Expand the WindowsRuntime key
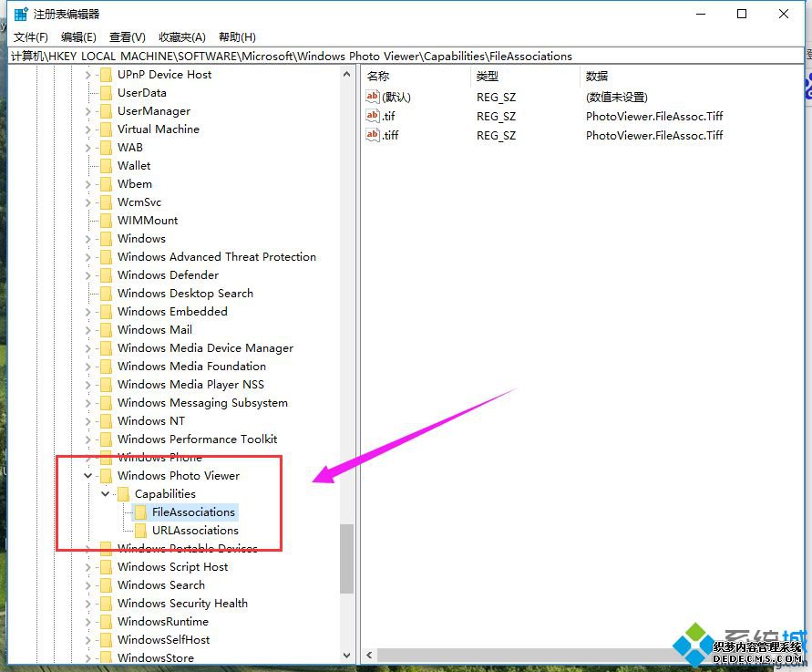 pos(88,622)
